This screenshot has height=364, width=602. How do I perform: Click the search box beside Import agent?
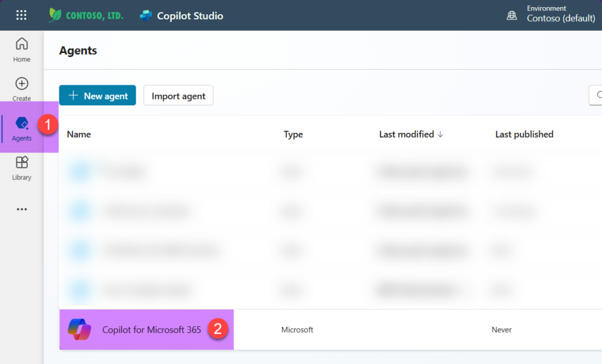(596, 95)
